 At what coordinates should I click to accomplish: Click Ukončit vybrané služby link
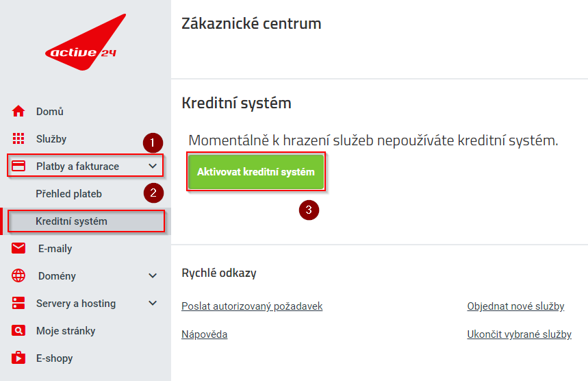(520, 334)
